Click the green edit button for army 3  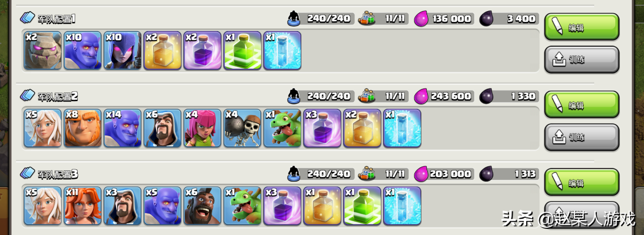click(582, 182)
